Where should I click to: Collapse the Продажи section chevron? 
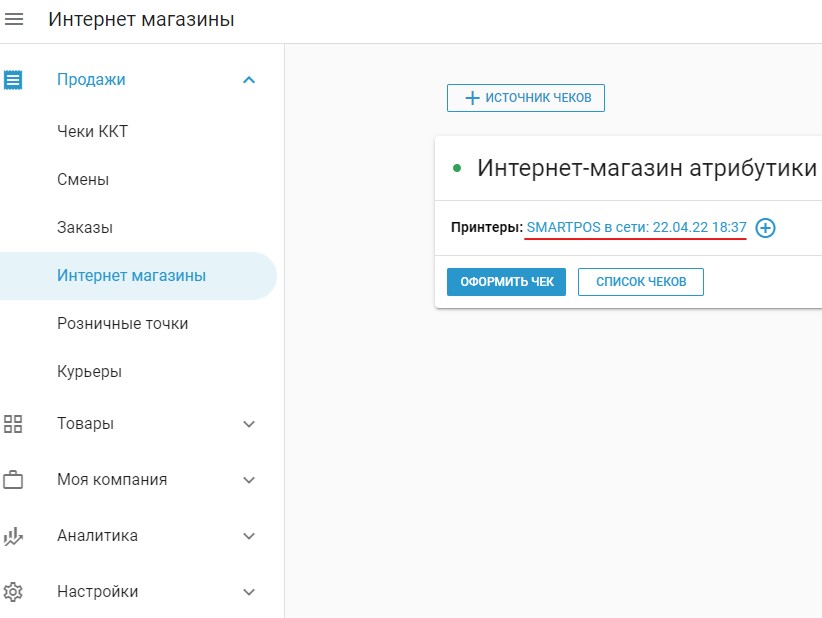click(x=249, y=80)
